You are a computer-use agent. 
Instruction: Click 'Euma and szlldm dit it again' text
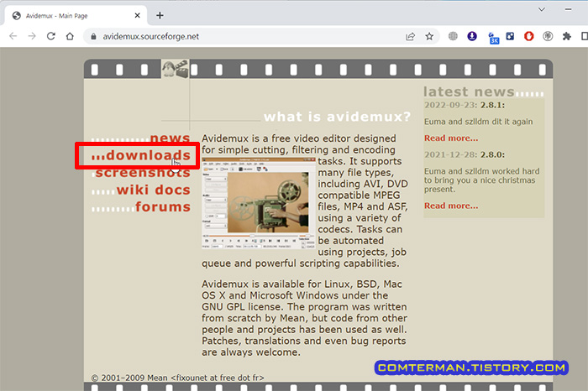click(x=479, y=122)
